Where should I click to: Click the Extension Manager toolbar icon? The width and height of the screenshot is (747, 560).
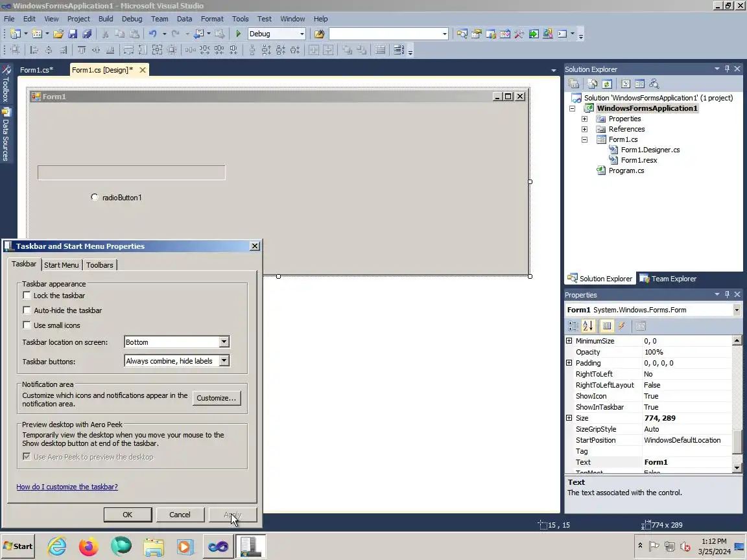click(x=548, y=34)
